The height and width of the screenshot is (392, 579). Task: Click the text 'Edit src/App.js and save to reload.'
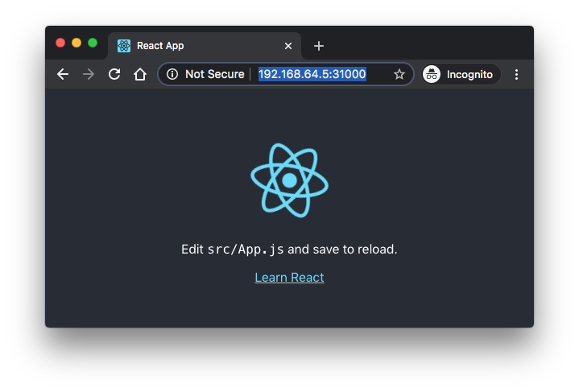pyautogui.click(x=290, y=250)
